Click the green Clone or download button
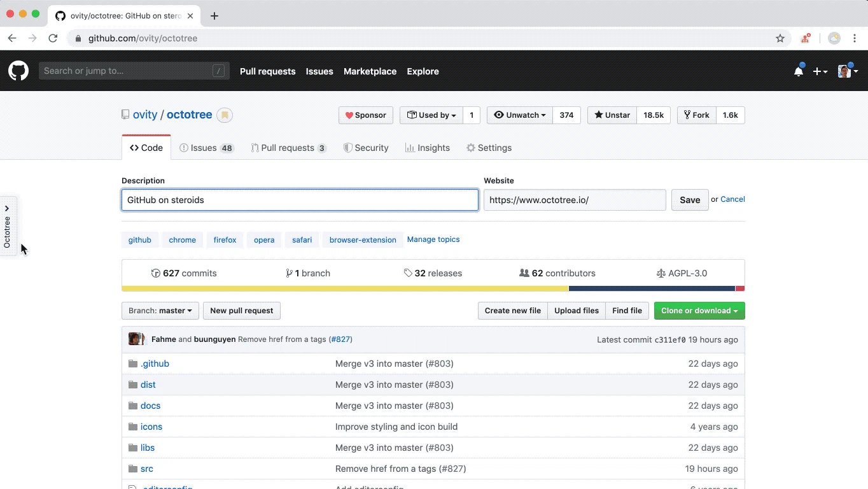The width and height of the screenshot is (868, 489). pyautogui.click(x=699, y=311)
